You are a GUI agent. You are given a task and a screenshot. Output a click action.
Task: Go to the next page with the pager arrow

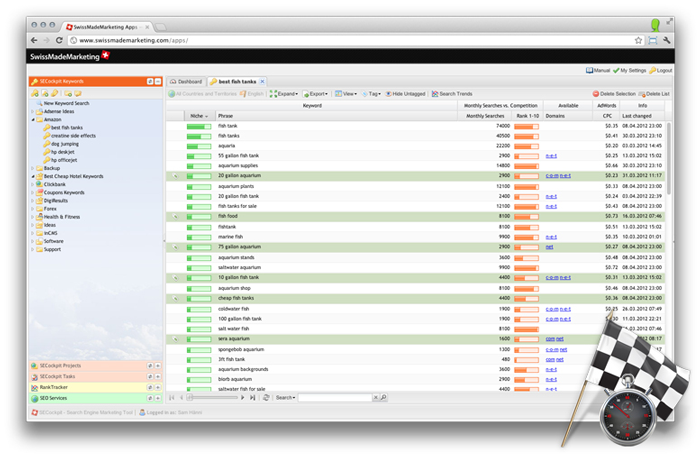coord(242,397)
